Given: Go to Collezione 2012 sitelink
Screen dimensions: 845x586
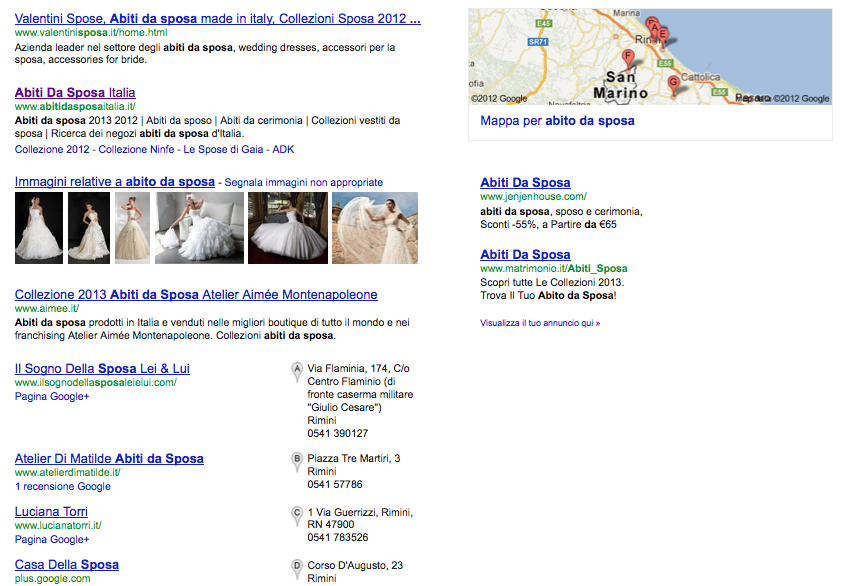Looking at the screenshot, I should point(52,149).
